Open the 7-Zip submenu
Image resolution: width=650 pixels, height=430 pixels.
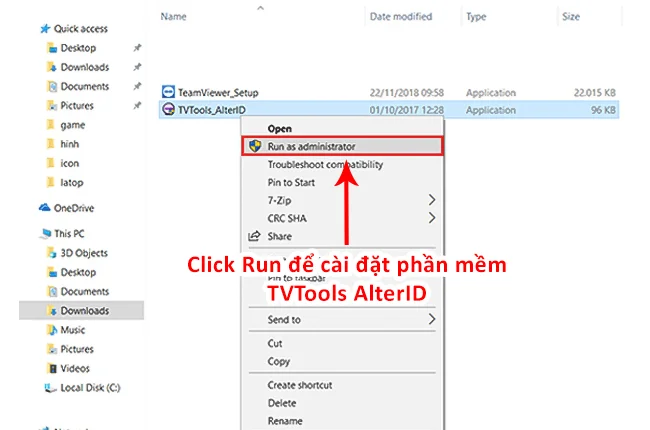(279, 200)
